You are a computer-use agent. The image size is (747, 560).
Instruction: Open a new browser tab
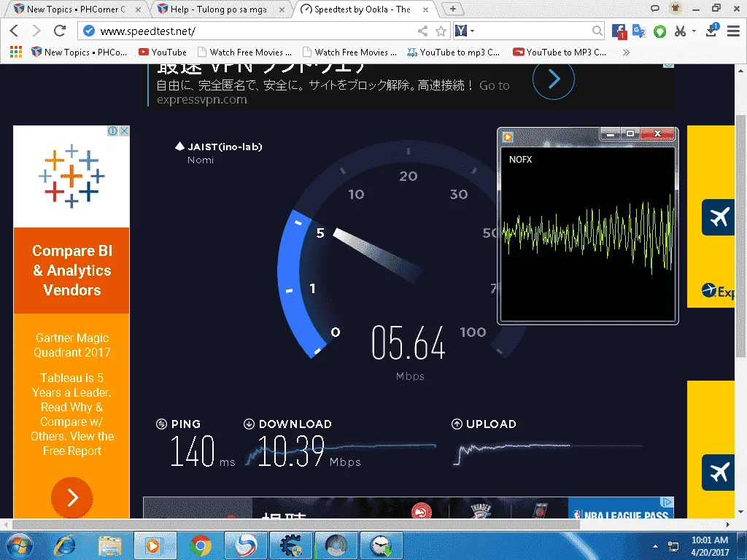(x=453, y=9)
